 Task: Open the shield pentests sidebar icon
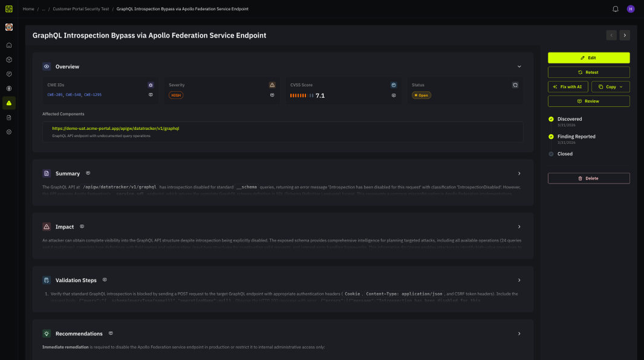(9, 74)
